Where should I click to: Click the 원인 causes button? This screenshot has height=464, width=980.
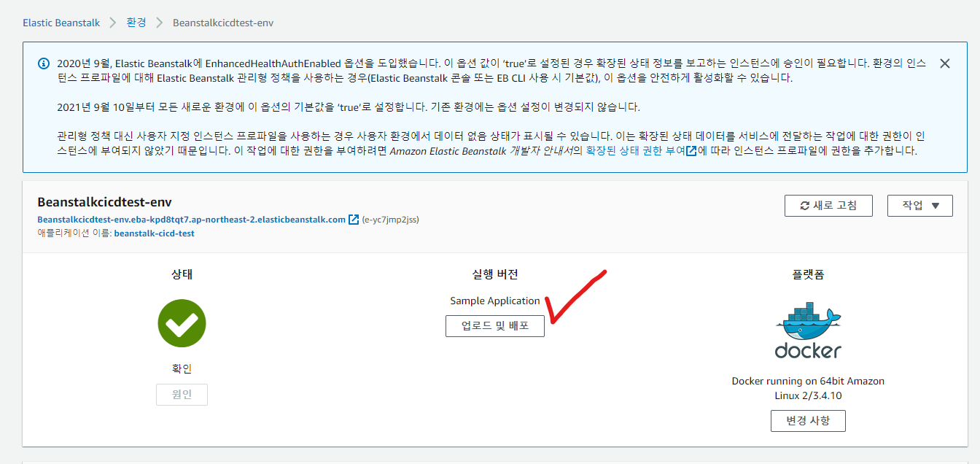182,395
